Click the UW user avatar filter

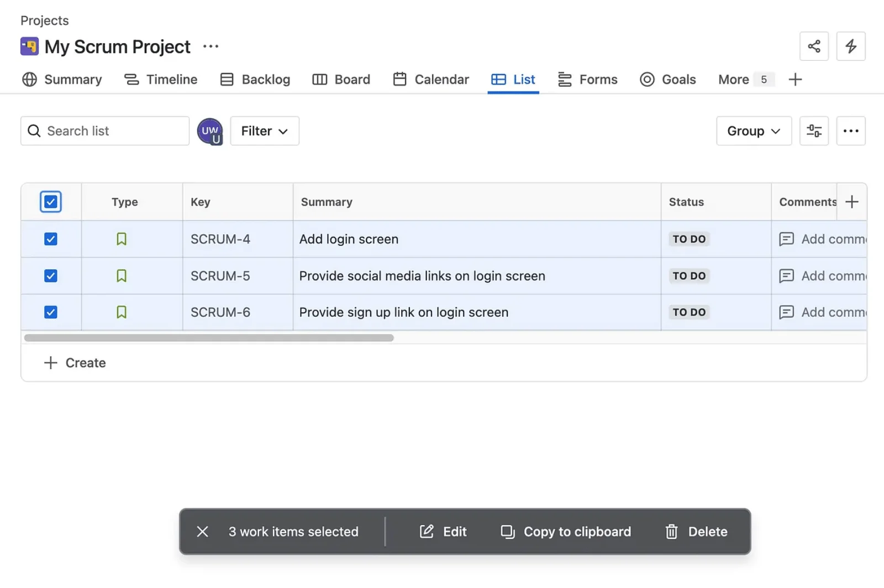(210, 131)
